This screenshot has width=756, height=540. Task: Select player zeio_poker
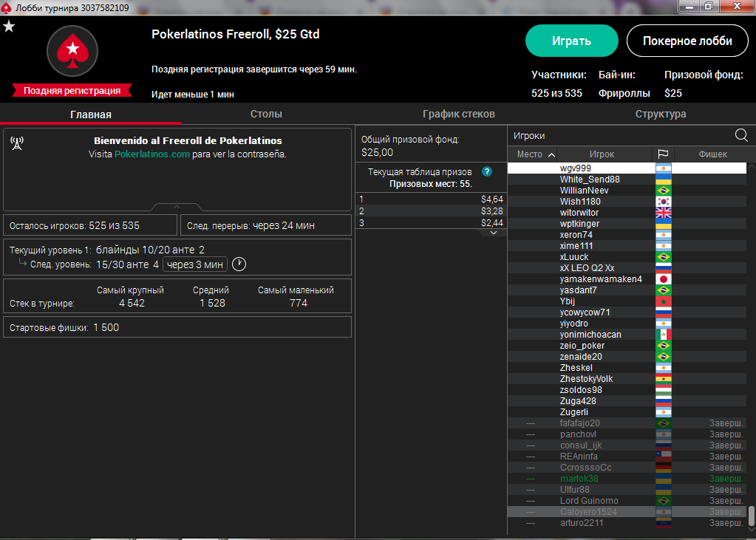click(627, 346)
